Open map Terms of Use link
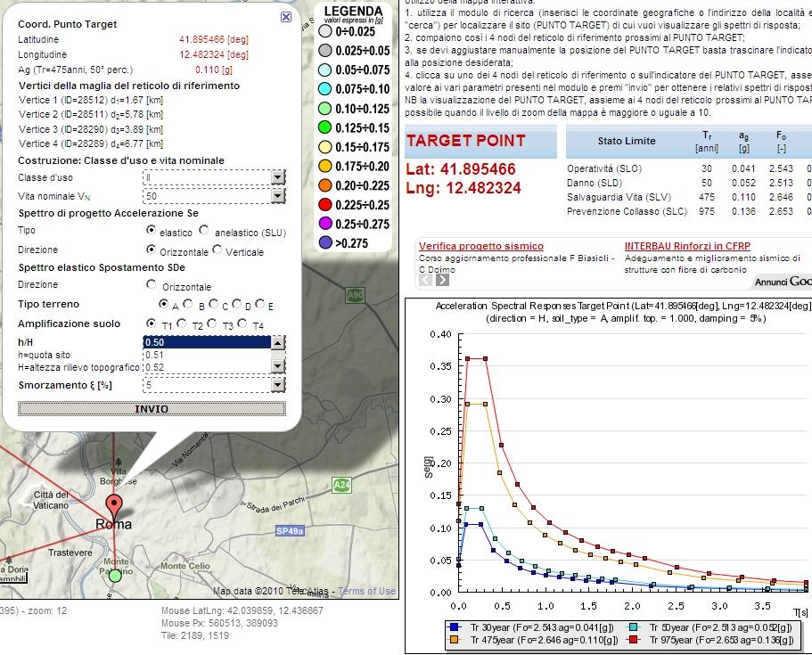 pyautogui.click(x=366, y=591)
